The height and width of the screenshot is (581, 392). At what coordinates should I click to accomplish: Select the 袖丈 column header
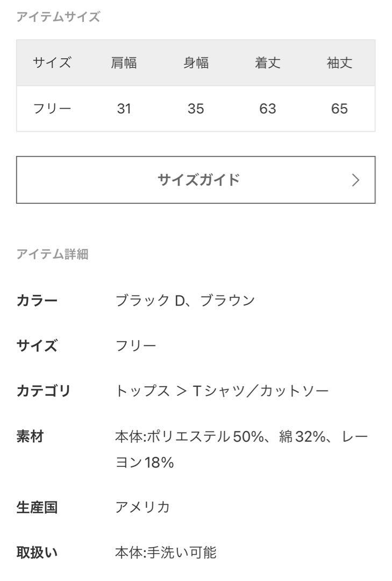(x=339, y=62)
